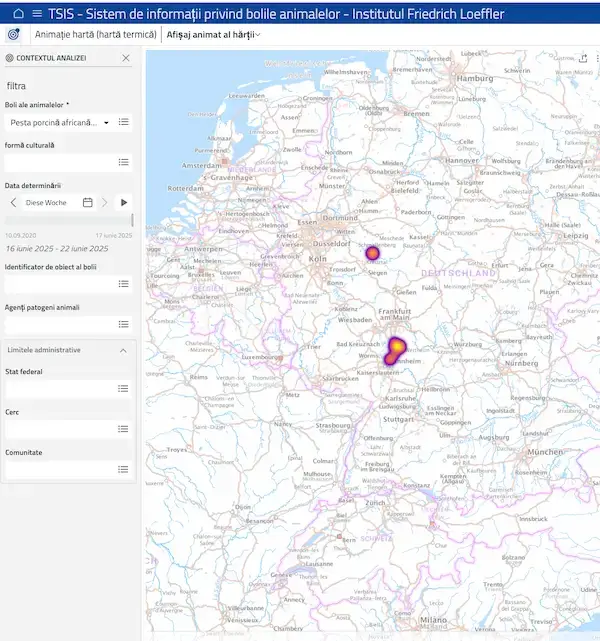Click the heat cluster near Mannheim
600x641 pixels.
point(395,351)
